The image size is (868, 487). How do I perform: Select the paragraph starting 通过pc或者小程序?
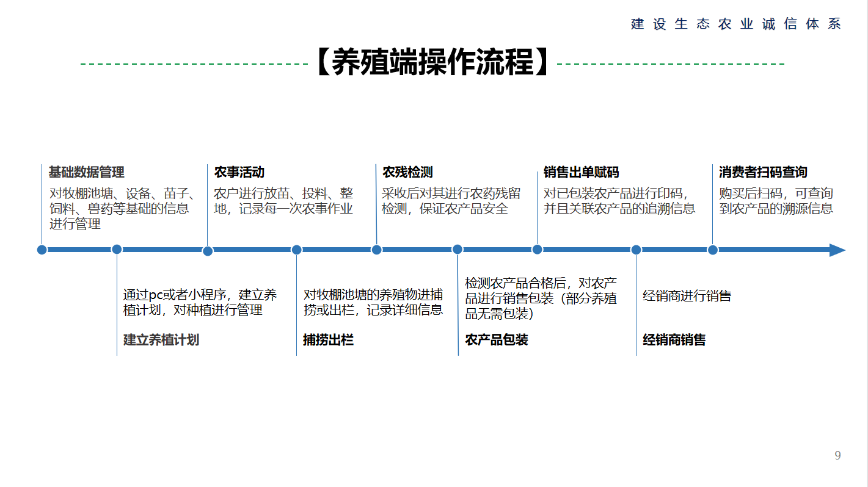200,303
